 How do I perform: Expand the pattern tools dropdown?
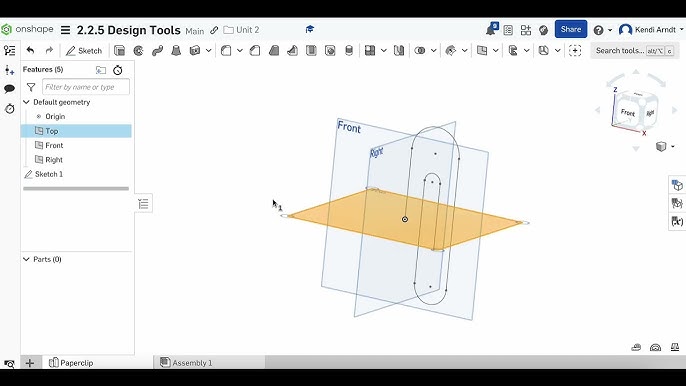(384, 51)
